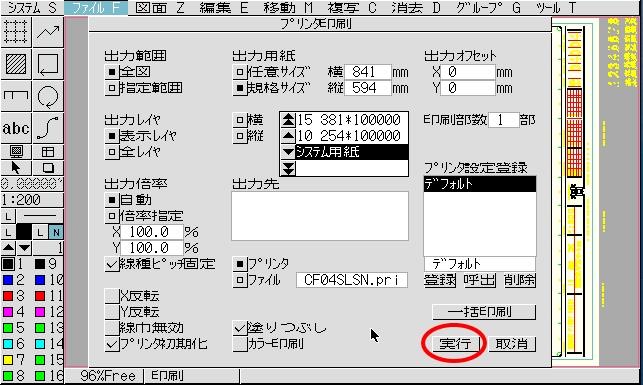Screen dimensions: 643x385
Task: Click the file name field CF04SLSN.pri
Action: [351, 280]
